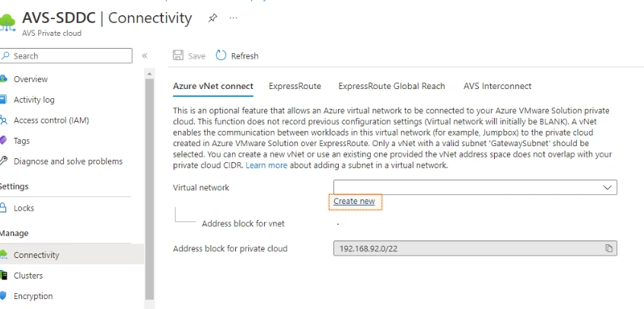
Task: Click the Connectivity cloud icon in sidebar
Action: coord(3,255)
